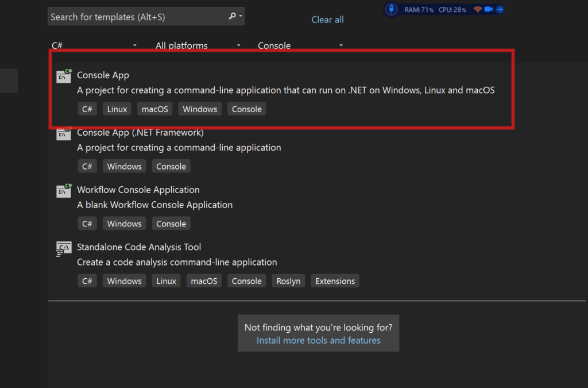Open the C# language filter dropdown
The width and height of the screenshot is (588, 388).
95,45
